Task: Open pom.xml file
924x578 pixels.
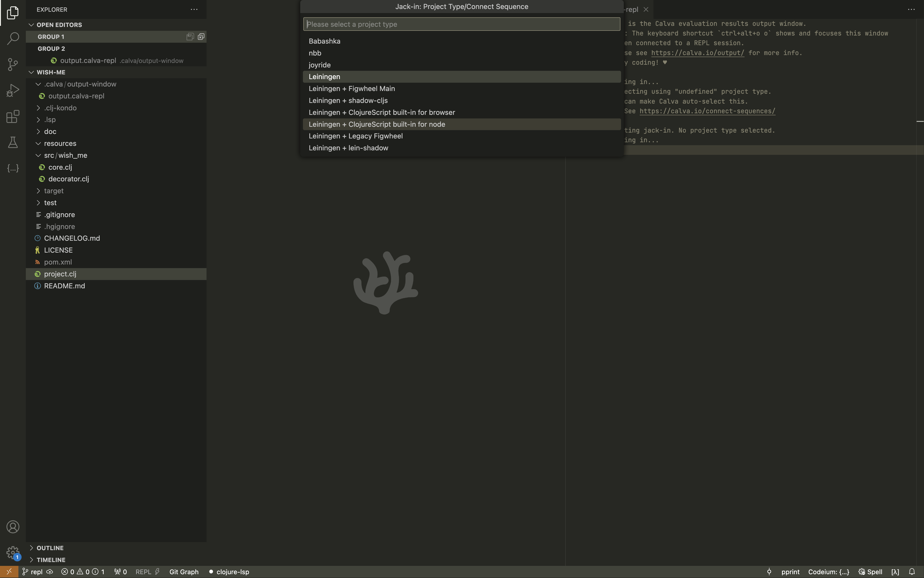Action: click(x=116, y=262)
